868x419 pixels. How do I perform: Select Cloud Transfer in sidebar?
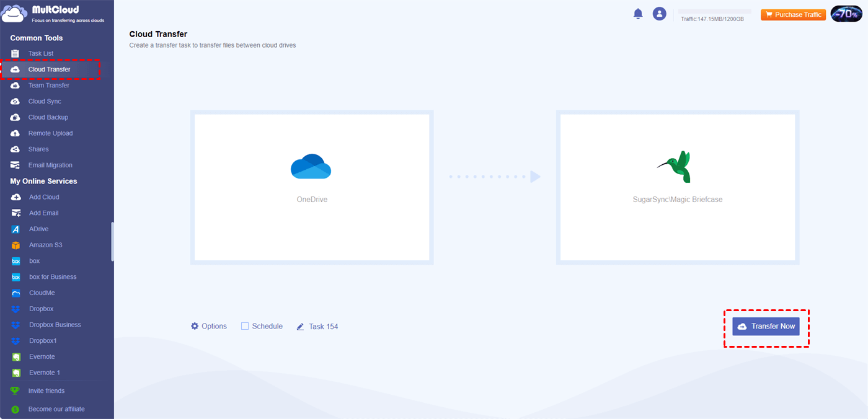pos(50,69)
